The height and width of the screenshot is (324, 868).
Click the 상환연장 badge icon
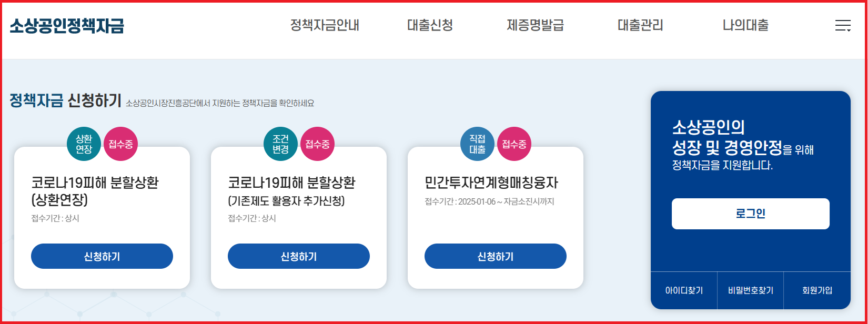click(x=84, y=143)
